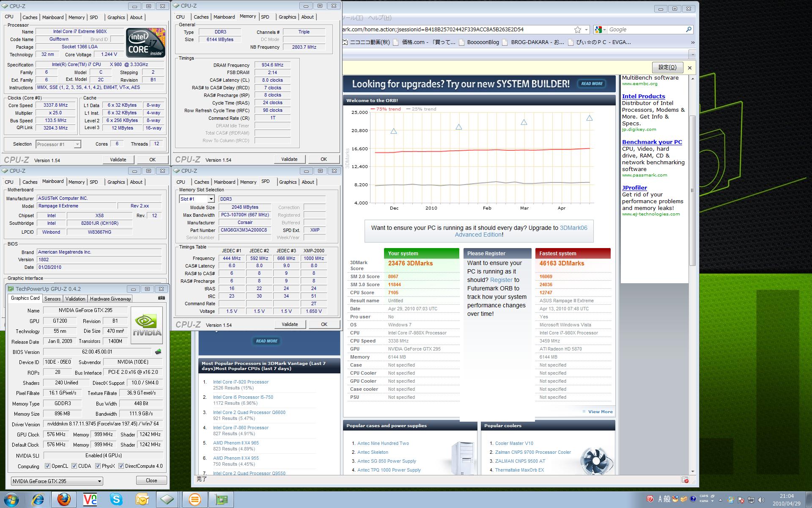Click the bookmark star in the address bar
The width and height of the screenshot is (812, 508).
click(x=577, y=30)
